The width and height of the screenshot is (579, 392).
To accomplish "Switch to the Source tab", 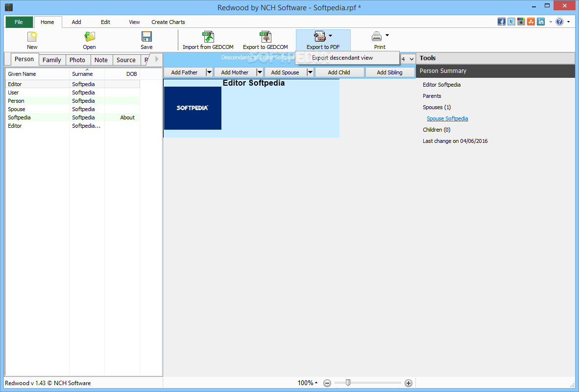I will click(126, 60).
